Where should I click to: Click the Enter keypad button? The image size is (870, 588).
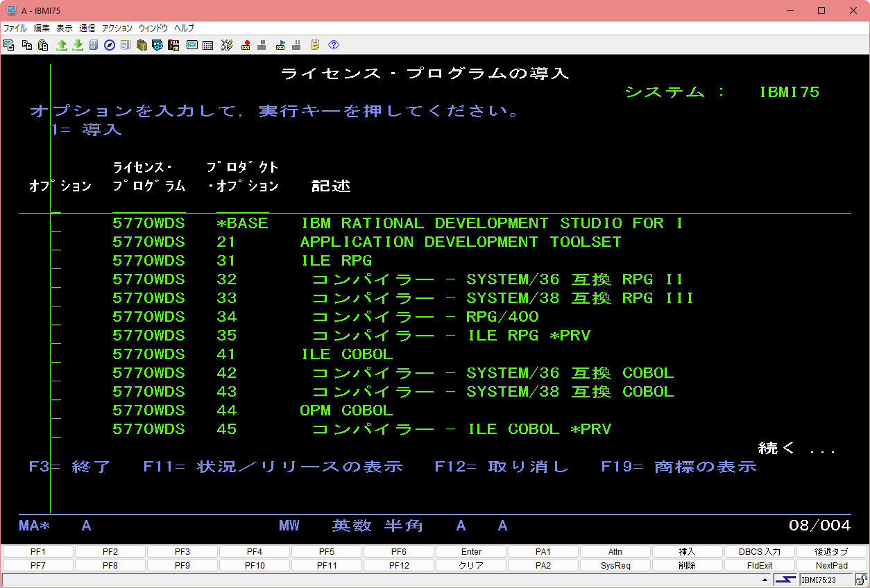[471, 552]
